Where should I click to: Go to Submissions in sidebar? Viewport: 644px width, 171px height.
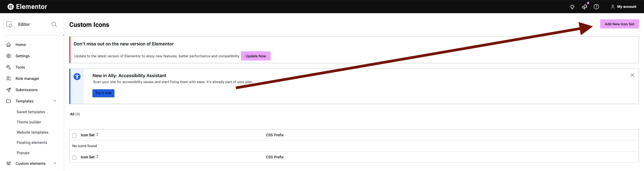(26, 90)
